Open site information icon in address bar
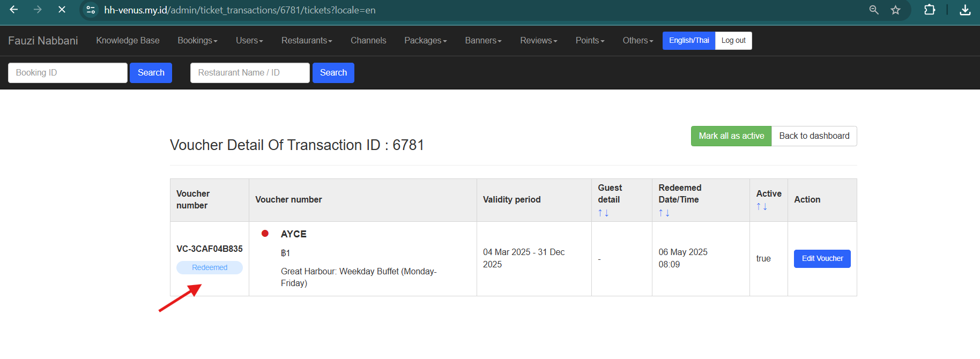This screenshot has height=359, width=980. (x=91, y=10)
